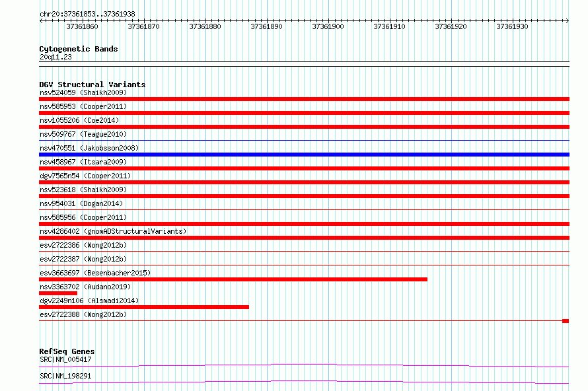Open variant nsv509767 (Teague2010)
This screenshot has width=588, height=391.
tap(83, 134)
